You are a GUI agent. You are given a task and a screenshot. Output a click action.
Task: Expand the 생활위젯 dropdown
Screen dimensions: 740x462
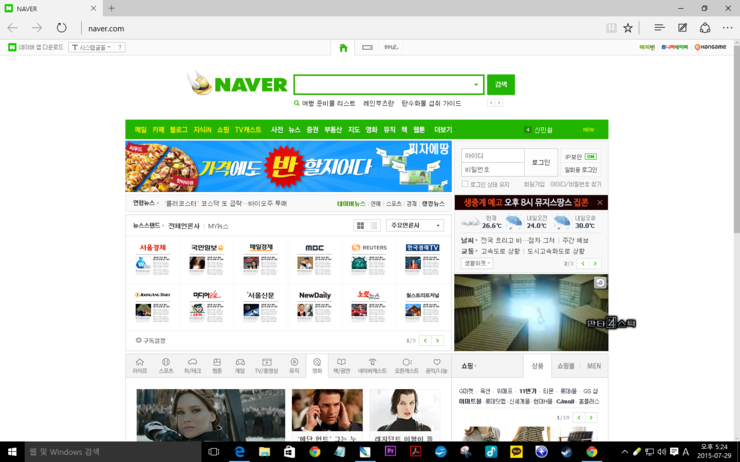click(x=477, y=263)
